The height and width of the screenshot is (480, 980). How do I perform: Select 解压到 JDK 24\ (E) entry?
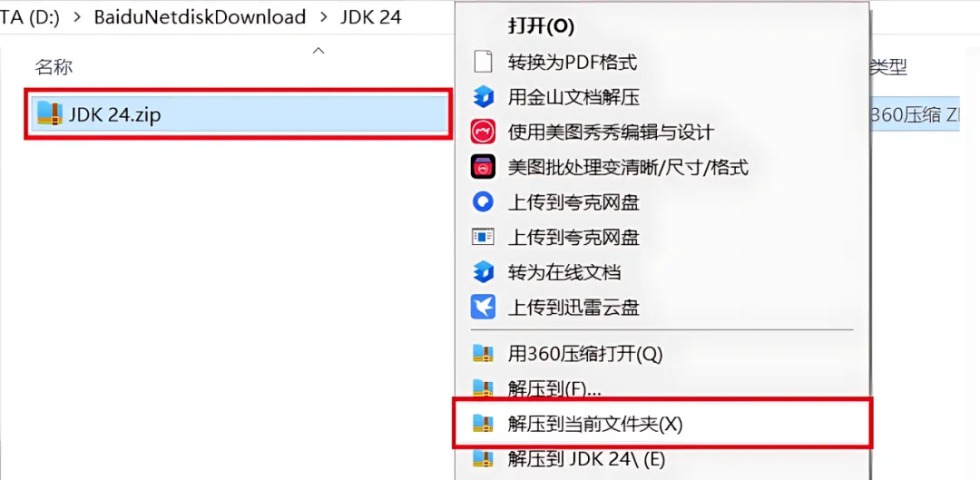pyautogui.click(x=586, y=459)
